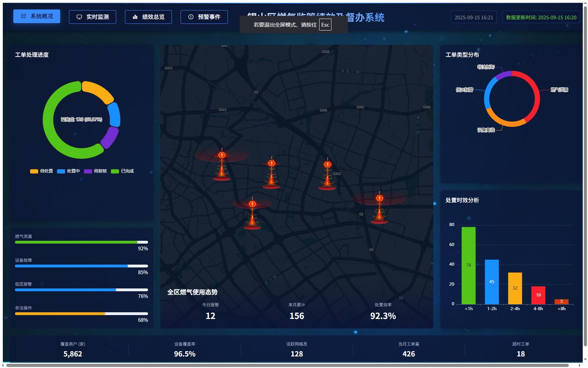Click the 系统概况 tab icon
This screenshot has height=368, width=588.
23,16
